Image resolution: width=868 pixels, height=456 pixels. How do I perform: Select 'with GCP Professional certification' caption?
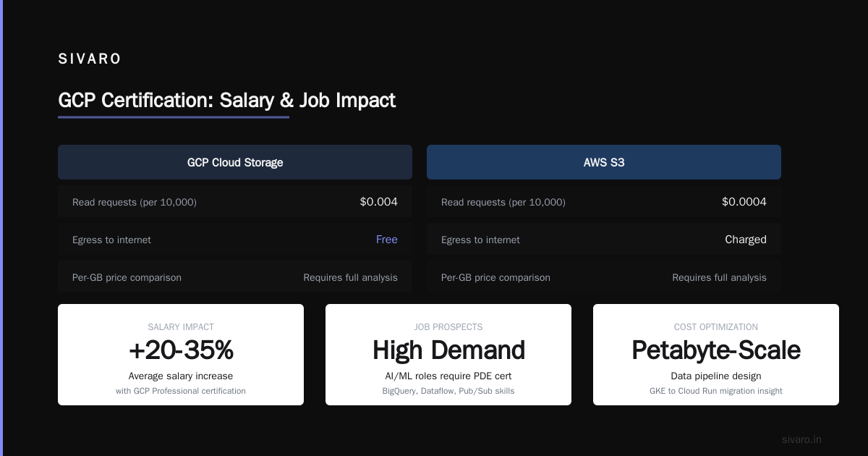[x=181, y=391]
